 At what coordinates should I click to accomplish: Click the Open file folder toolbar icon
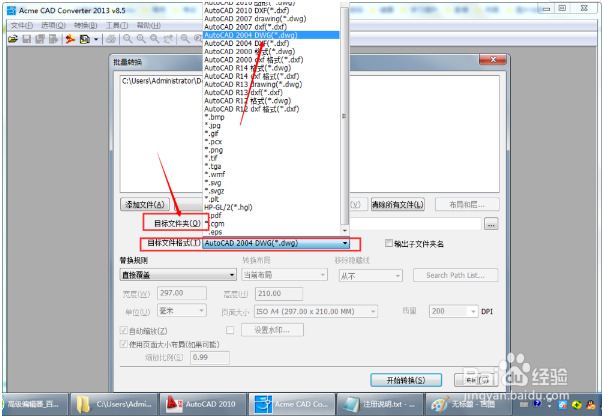(13, 39)
